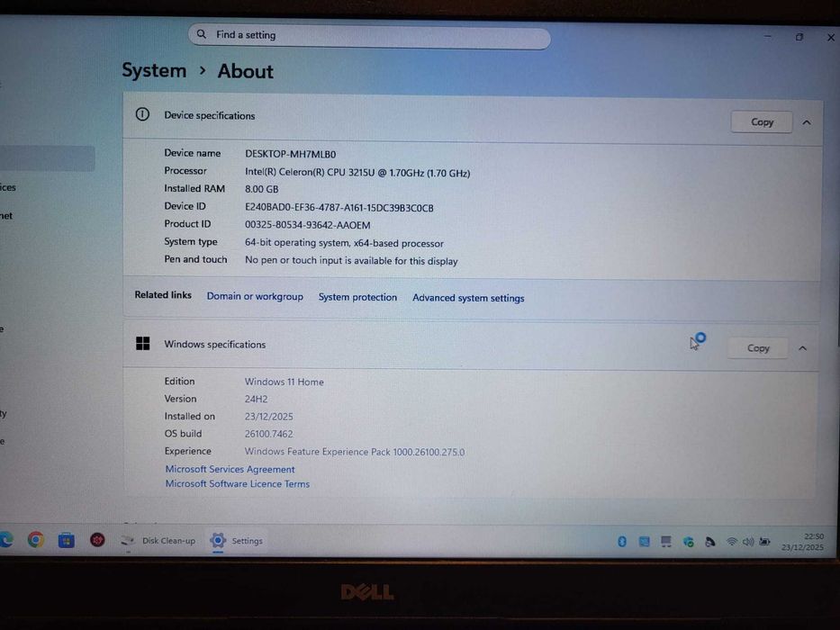Click the volume speaker tray icon

(x=748, y=542)
